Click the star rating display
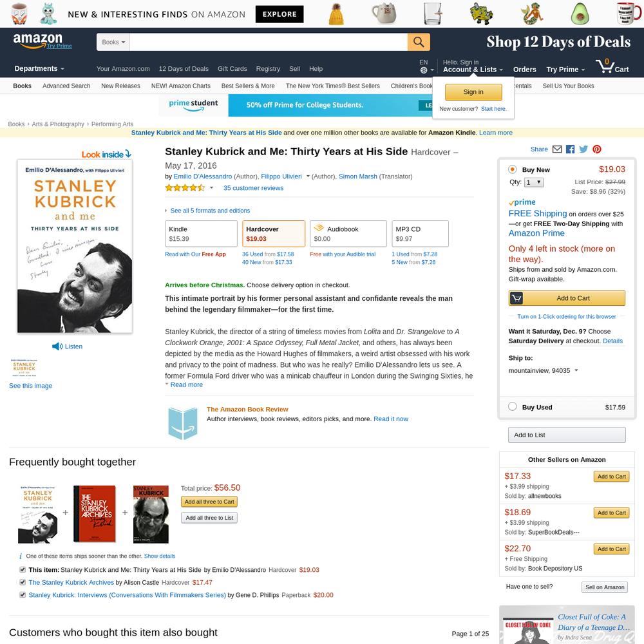This screenshot has height=644, width=644. 185,187
